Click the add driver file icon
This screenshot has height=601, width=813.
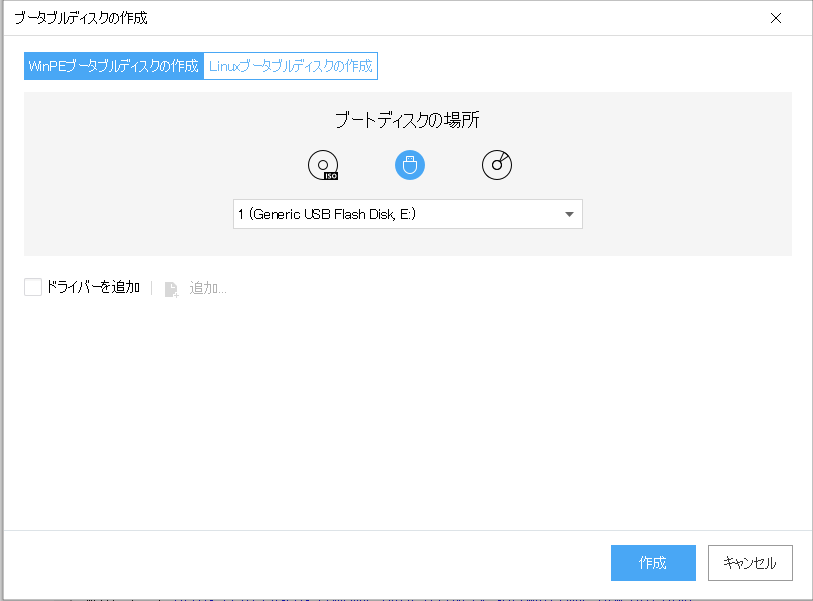171,289
